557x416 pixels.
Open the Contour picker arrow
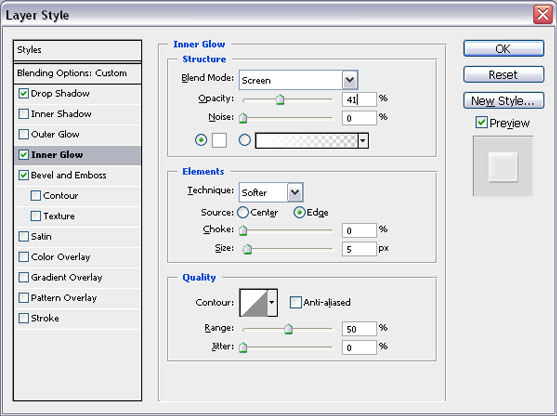tap(272, 302)
